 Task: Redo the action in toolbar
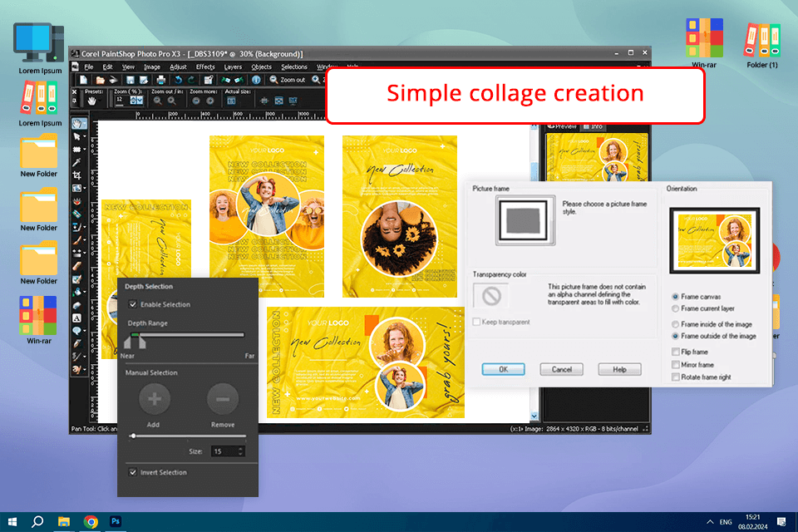coord(191,80)
